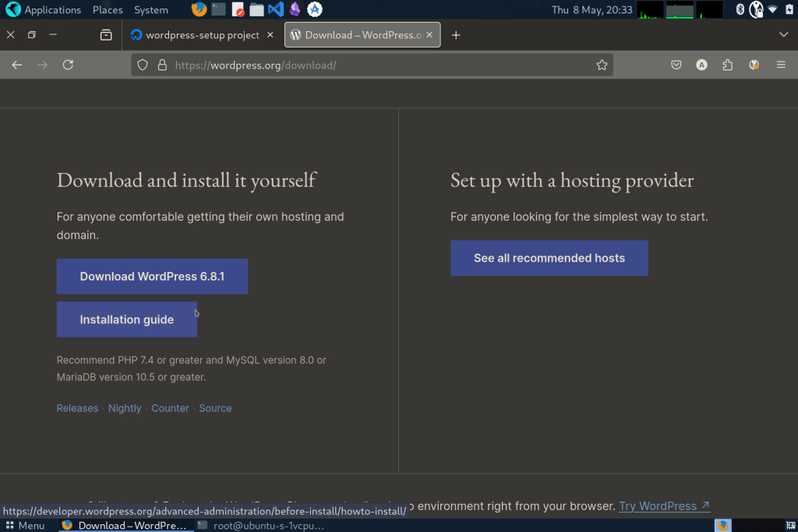The height and width of the screenshot is (532, 798).
Task: Click the Download and install it yourself heading
Action: [x=186, y=180]
